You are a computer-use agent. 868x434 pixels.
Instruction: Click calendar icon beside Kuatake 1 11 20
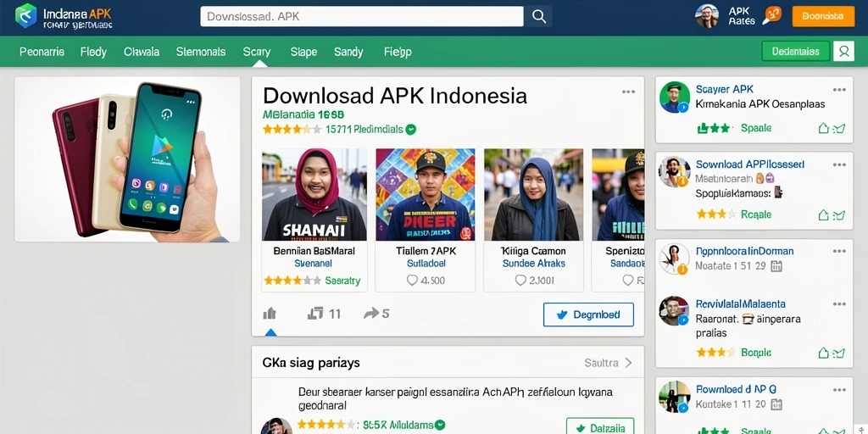[776, 404]
